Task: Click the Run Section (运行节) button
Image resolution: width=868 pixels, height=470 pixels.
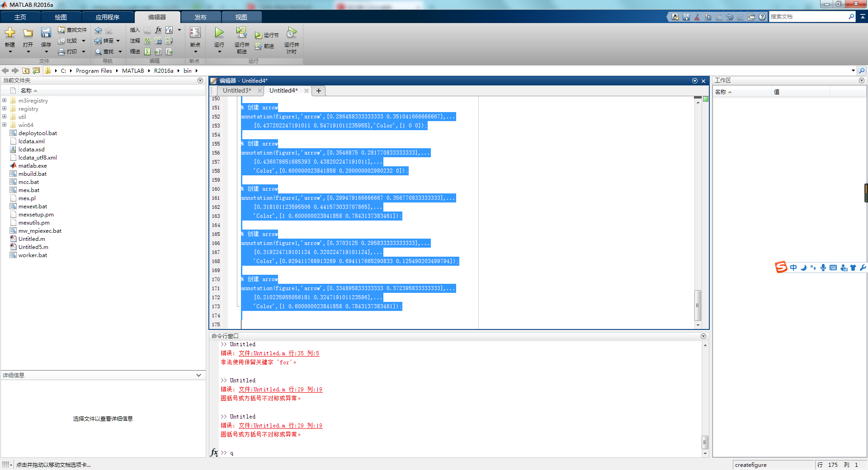Action: 267,35
